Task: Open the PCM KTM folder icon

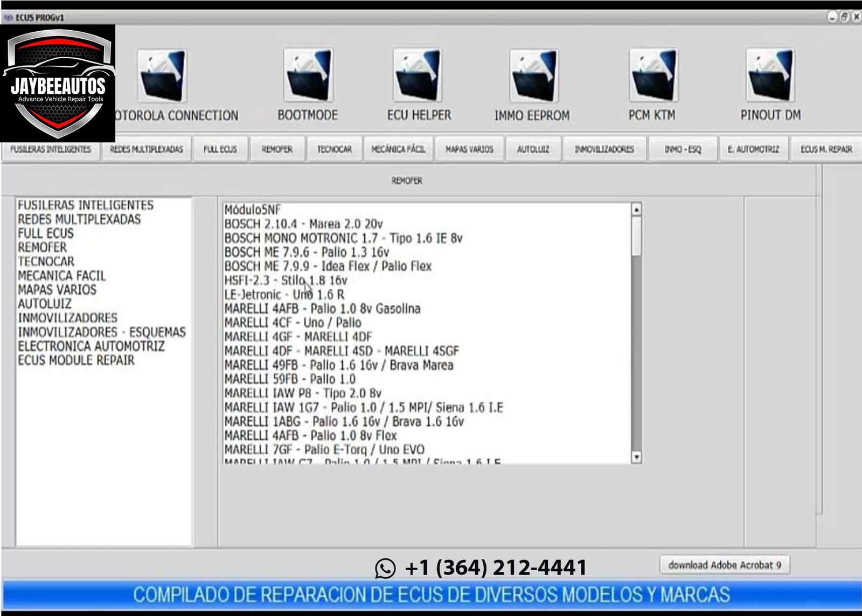Action: coord(653,75)
